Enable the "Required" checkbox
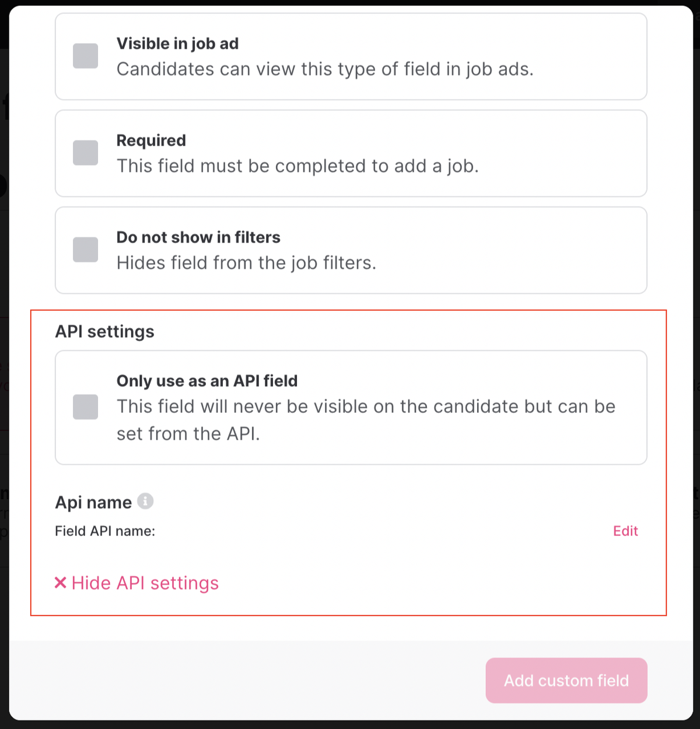700x729 pixels. click(x=85, y=153)
